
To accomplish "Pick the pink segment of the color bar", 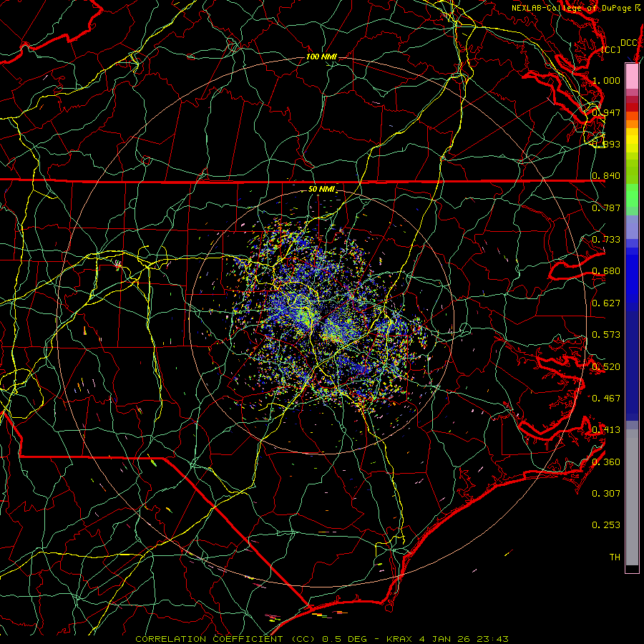I will (632, 76).
